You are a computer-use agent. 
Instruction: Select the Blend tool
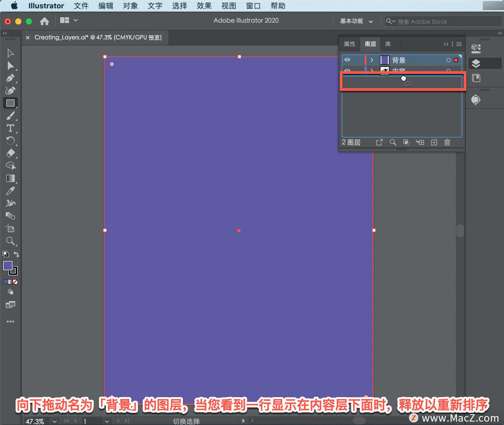(x=10, y=216)
